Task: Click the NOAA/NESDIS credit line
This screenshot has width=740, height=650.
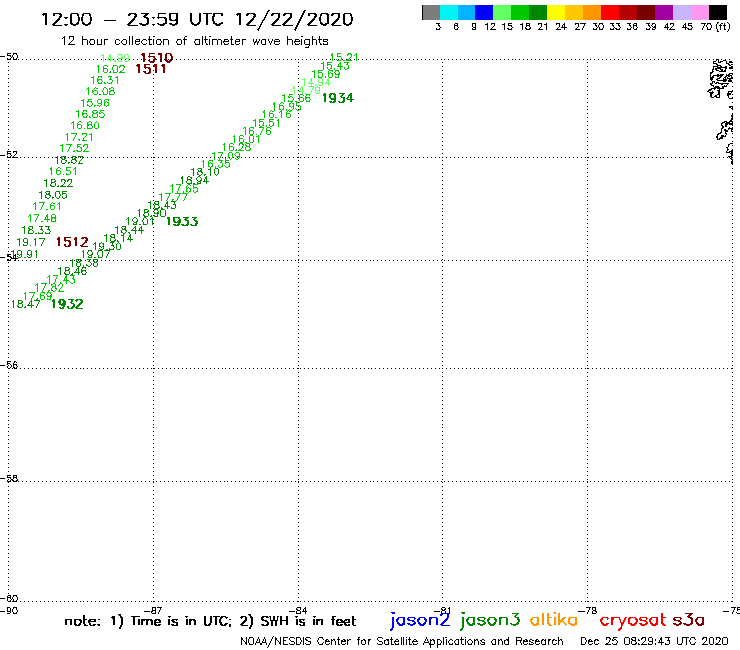Action: pyautogui.click(x=402, y=641)
